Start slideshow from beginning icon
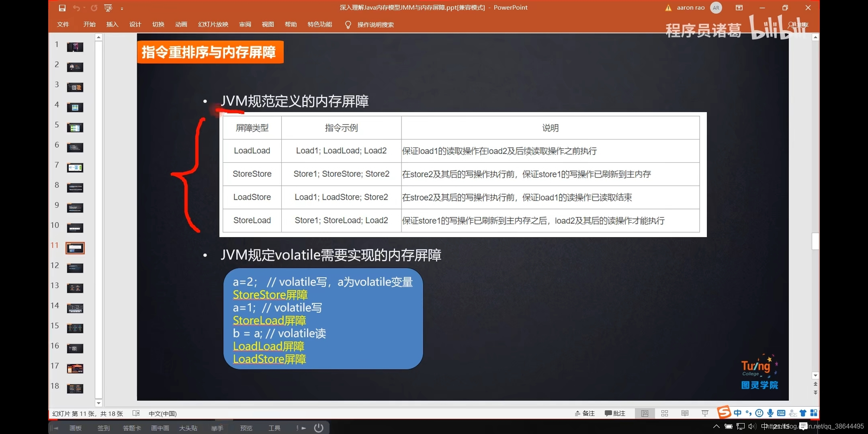Viewport: 868px width, 434px height. pos(108,8)
